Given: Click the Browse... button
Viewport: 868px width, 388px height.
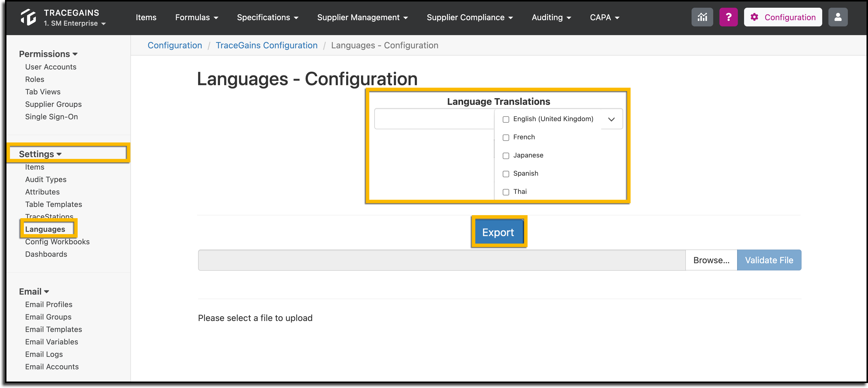Looking at the screenshot, I should (711, 260).
